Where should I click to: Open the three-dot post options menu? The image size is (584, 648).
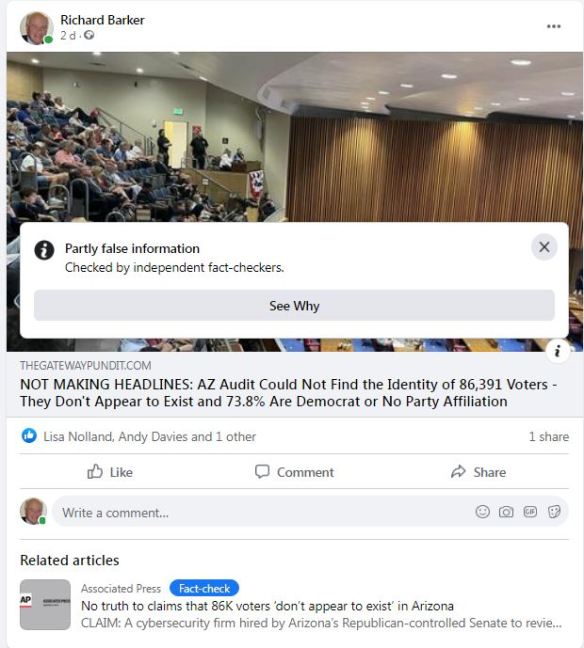click(x=553, y=26)
